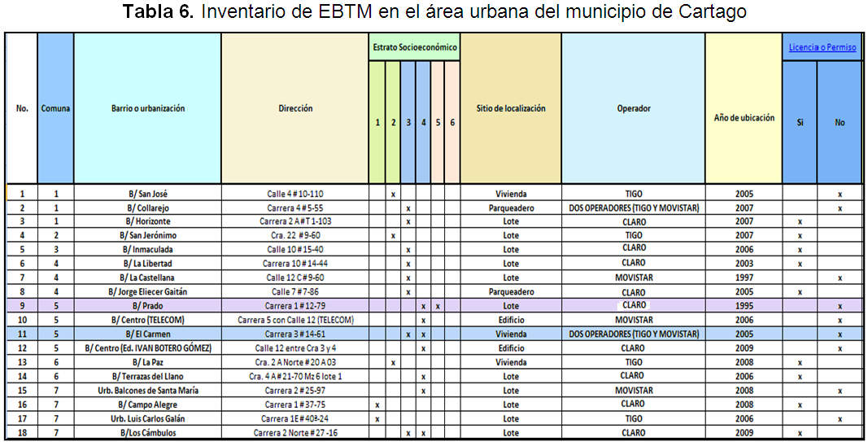Image resolution: width=868 pixels, height=442 pixels.
Task: Click address Calle 12 entre Cra 3 y 4
Action: click(294, 348)
